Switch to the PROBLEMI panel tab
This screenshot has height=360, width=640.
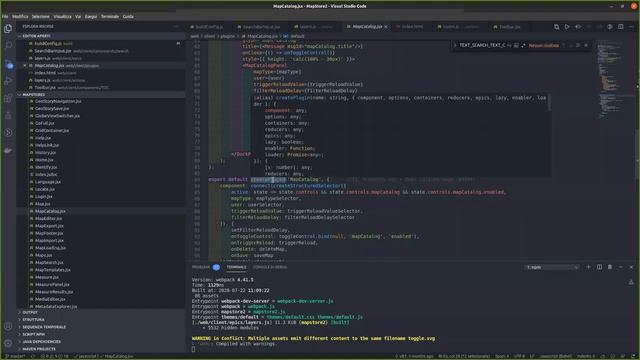pyautogui.click(x=201, y=267)
